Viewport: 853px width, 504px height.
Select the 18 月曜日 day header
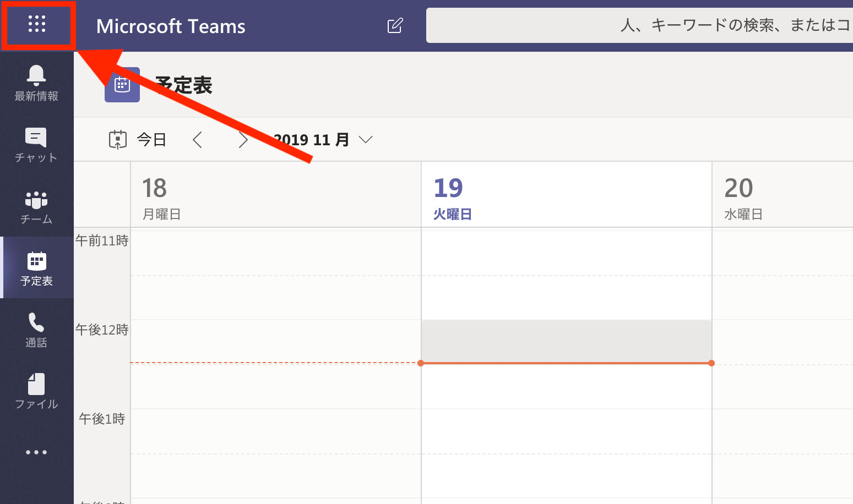(276, 195)
